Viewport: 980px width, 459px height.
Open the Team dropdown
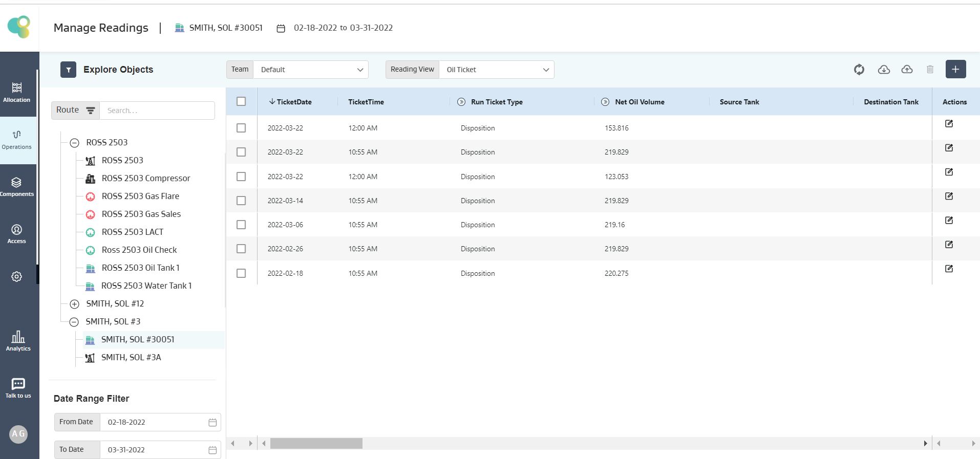311,70
